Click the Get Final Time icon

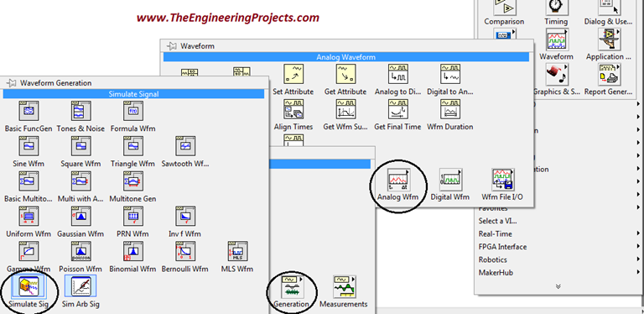pyautogui.click(x=398, y=109)
